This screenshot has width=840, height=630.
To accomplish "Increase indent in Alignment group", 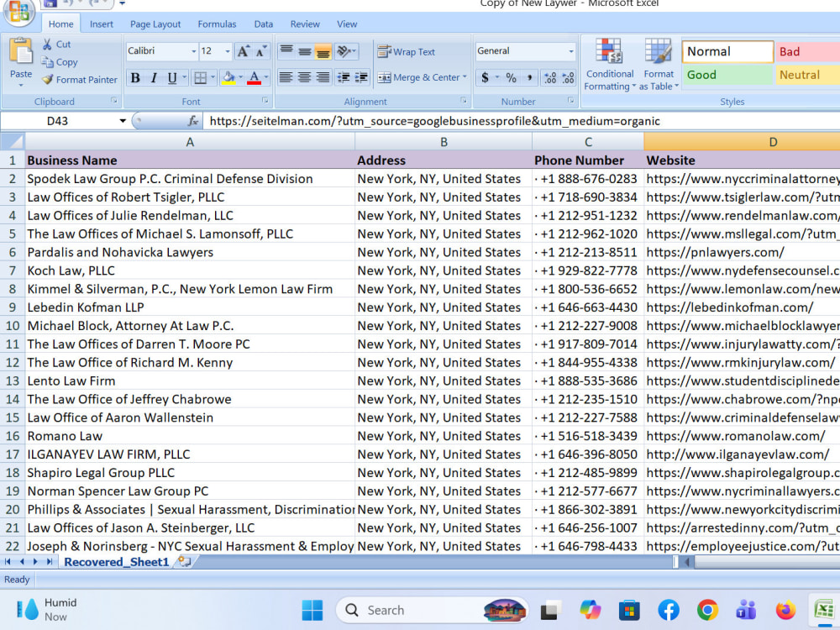I will (x=361, y=77).
